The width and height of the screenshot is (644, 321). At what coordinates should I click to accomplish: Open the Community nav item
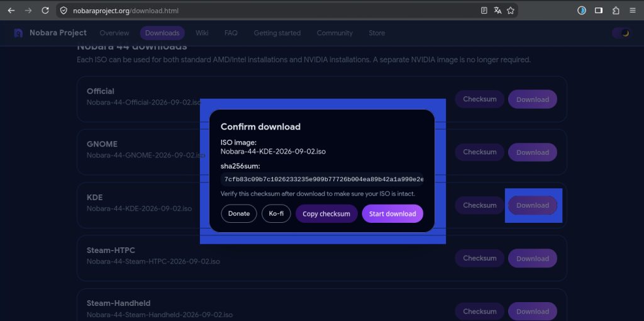coord(335,33)
